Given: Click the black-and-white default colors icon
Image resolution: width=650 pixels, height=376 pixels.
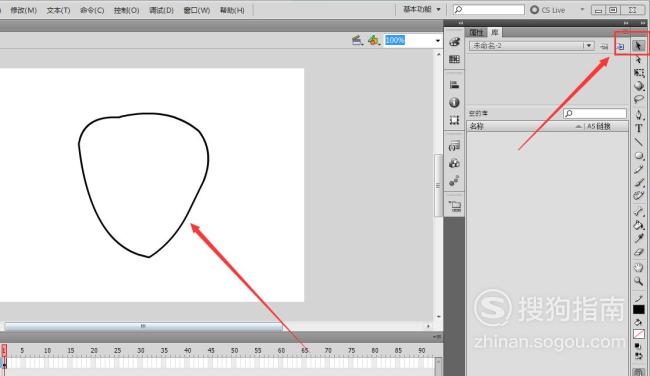Looking at the screenshot, I should point(638,347).
